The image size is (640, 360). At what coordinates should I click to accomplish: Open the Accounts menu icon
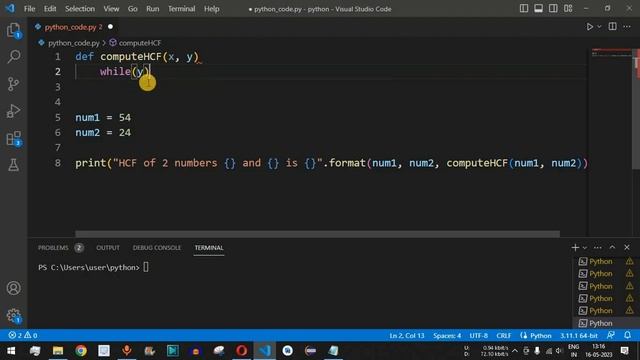tap(13, 288)
